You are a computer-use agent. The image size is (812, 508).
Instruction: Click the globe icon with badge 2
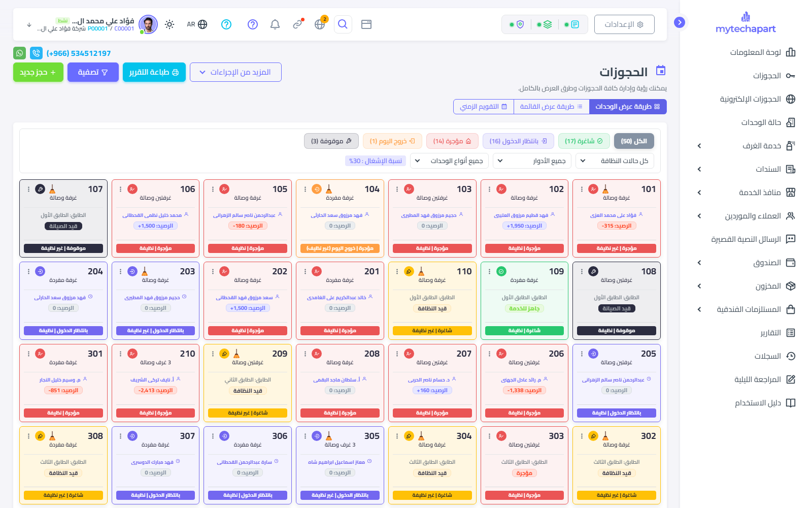coord(320,24)
